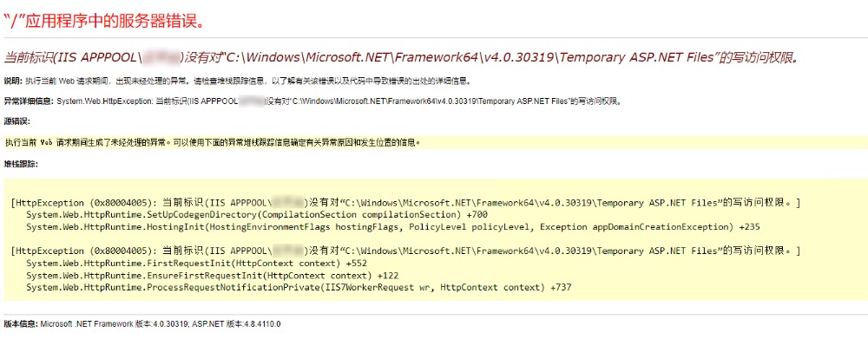Click the 异常详细信息 exception details label
Viewport: 868px width, 339px height.
pyautogui.click(x=30, y=101)
